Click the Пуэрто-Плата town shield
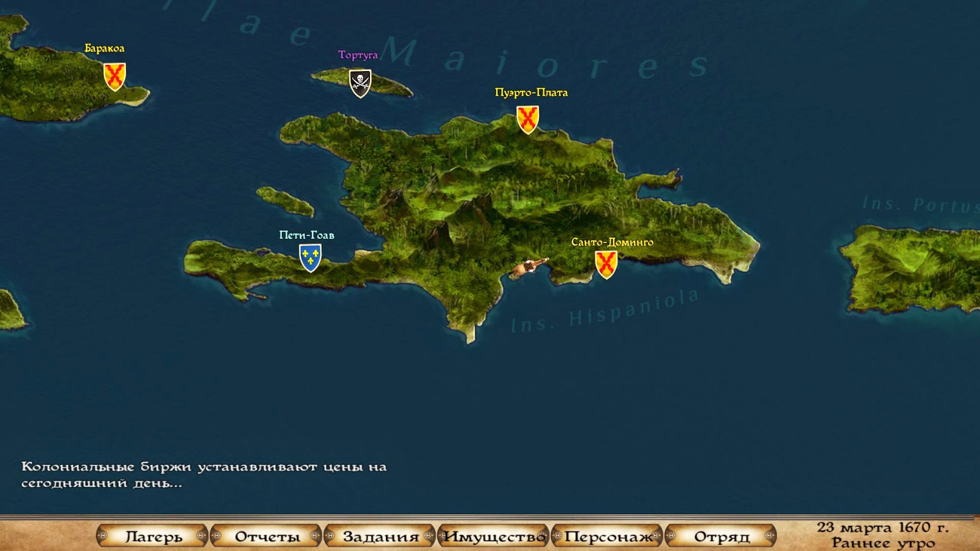This screenshot has height=551, width=980. (527, 119)
